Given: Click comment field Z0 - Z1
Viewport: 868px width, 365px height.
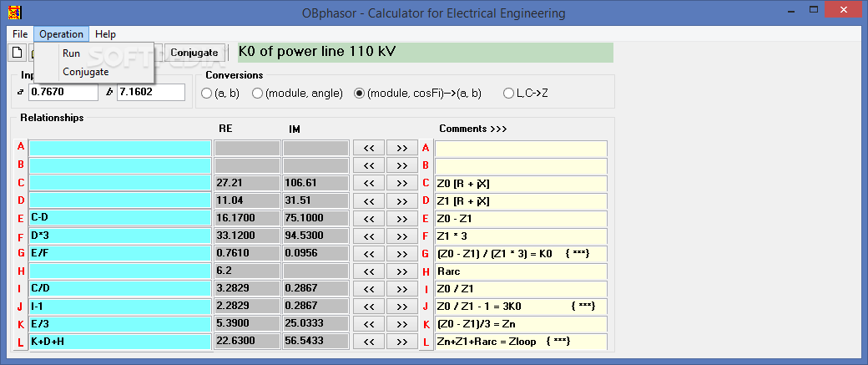Looking at the screenshot, I should (521, 218).
